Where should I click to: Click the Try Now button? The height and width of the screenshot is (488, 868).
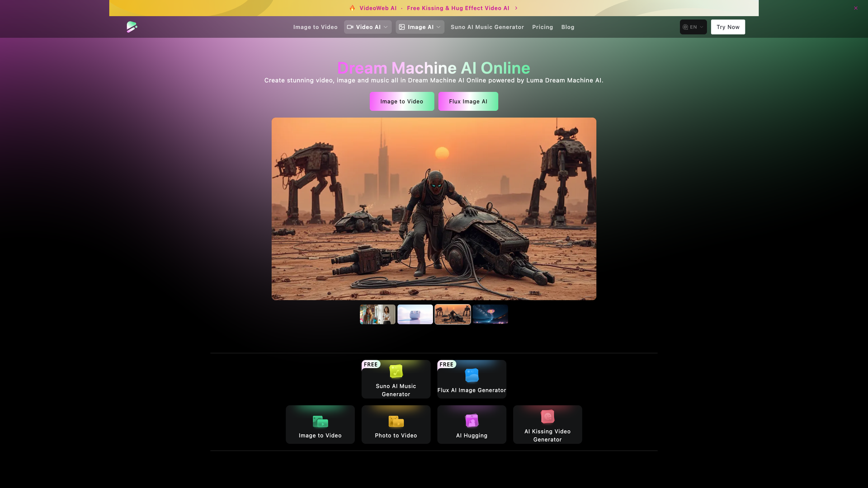728,27
